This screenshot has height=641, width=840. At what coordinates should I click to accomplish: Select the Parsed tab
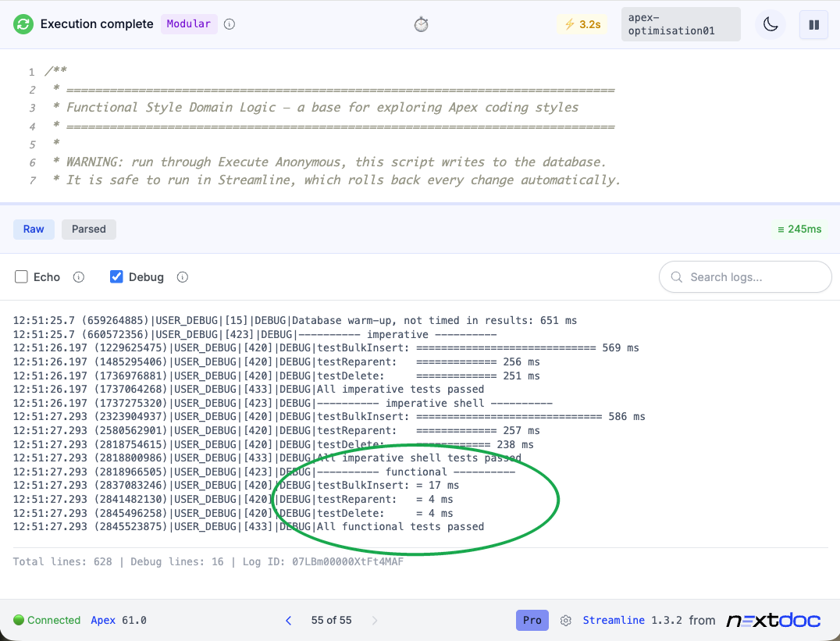click(x=89, y=230)
